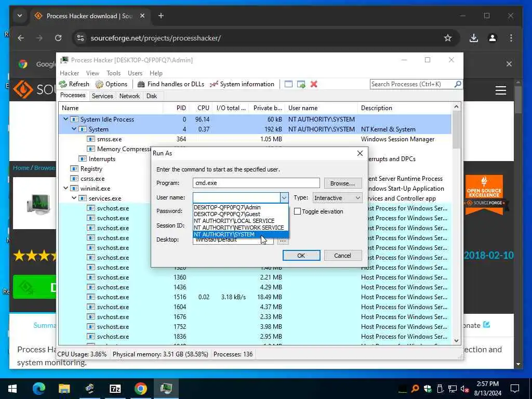Click Cancel in the Run As dialog

pos(343,256)
